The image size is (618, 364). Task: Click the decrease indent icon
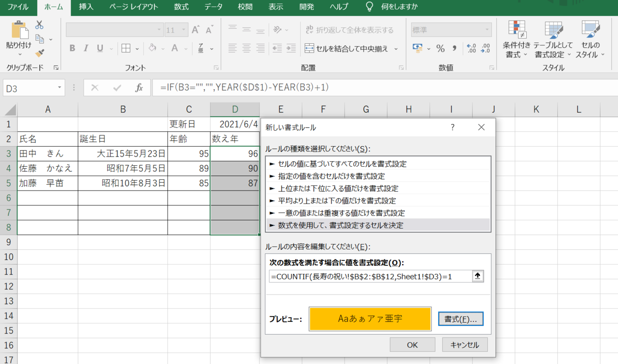277,48
